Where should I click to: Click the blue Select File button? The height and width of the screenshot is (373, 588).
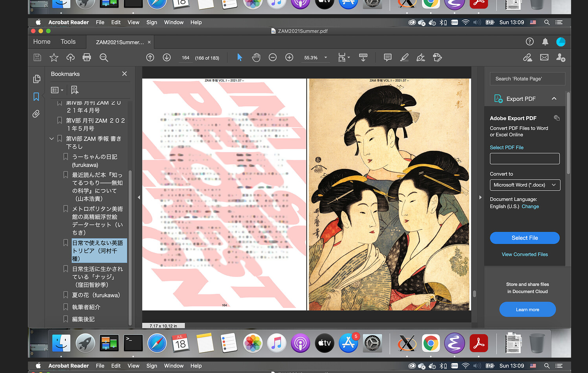(x=525, y=238)
